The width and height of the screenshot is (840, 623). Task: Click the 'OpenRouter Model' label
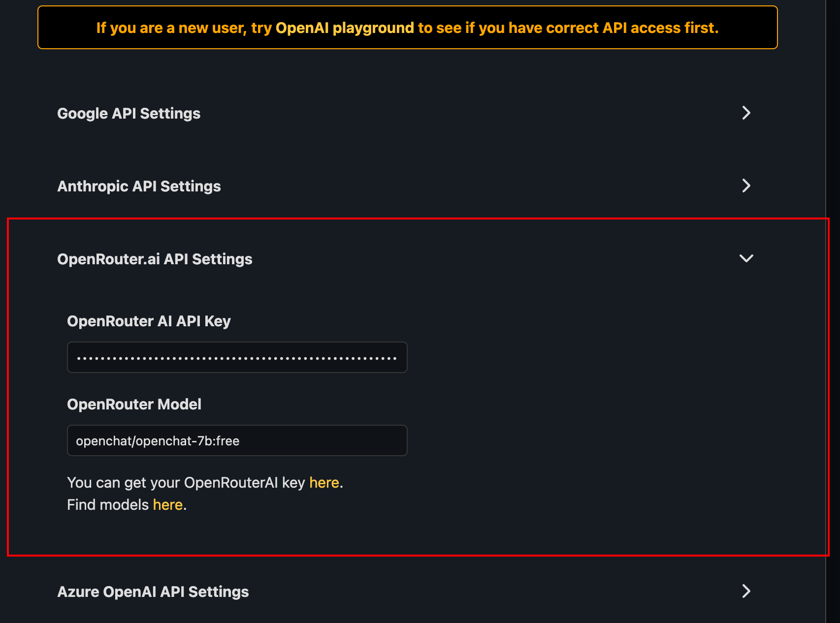pos(134,405)
